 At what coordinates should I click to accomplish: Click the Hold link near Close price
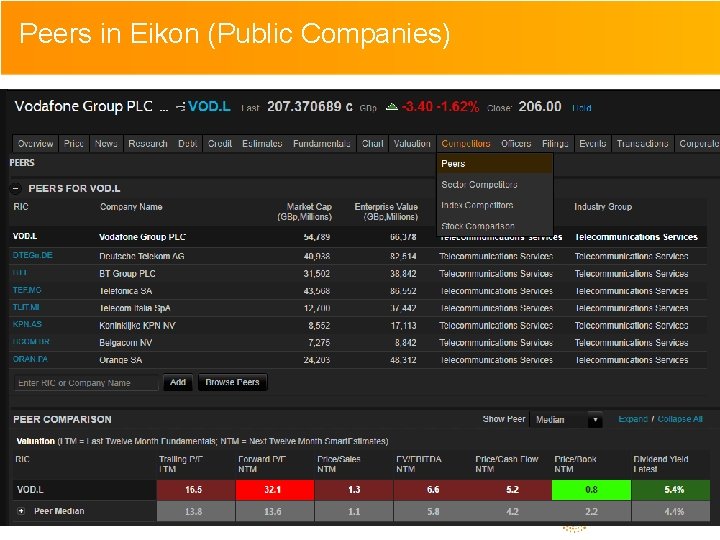point(582,108)
